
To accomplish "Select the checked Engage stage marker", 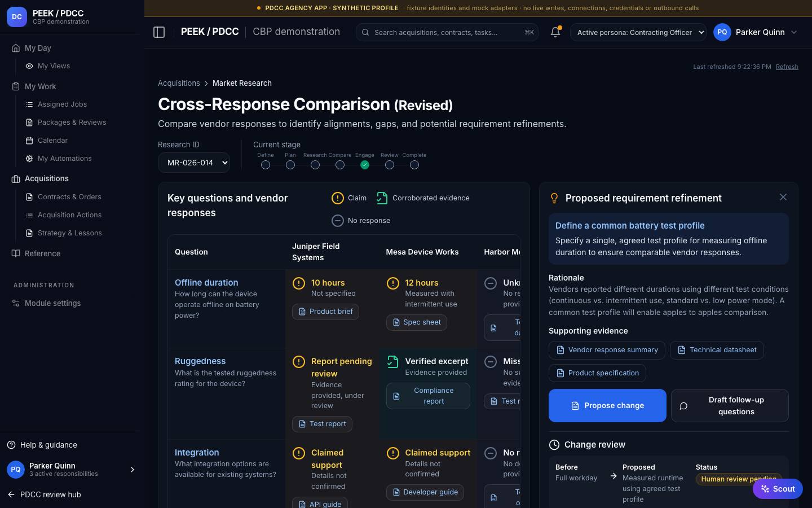I will 365,165.
